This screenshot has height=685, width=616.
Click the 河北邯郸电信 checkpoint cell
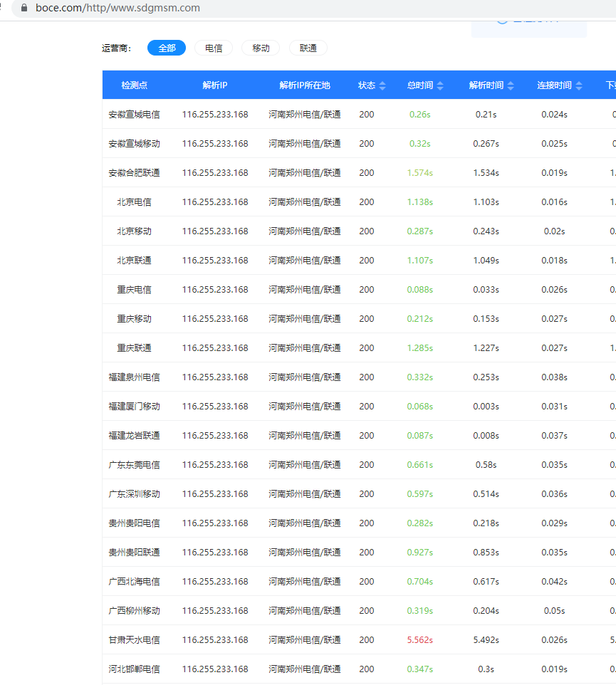pos(134,669)
